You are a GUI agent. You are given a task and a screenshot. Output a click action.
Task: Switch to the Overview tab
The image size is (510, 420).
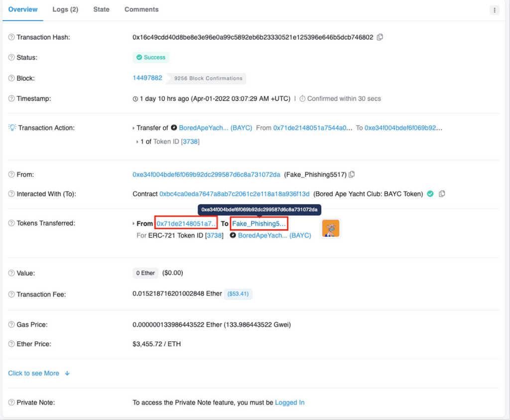23,9
